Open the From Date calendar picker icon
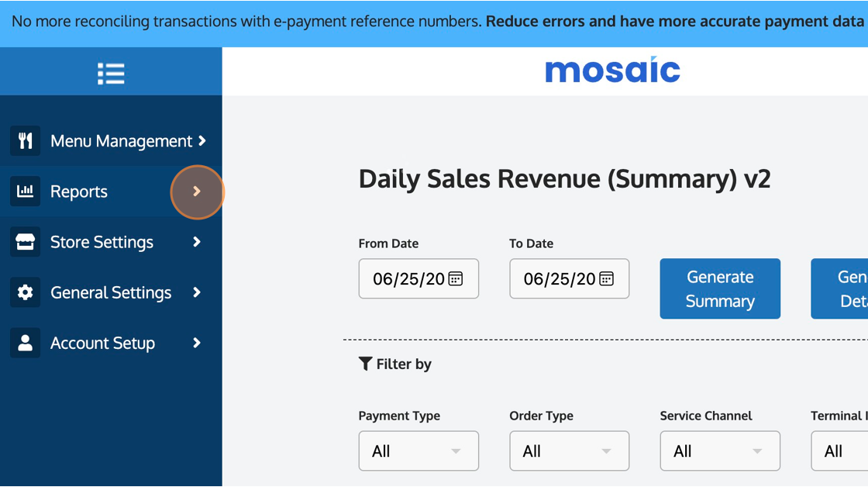The width and height of the screenshot is (868, 487). (x=456, y=278)
